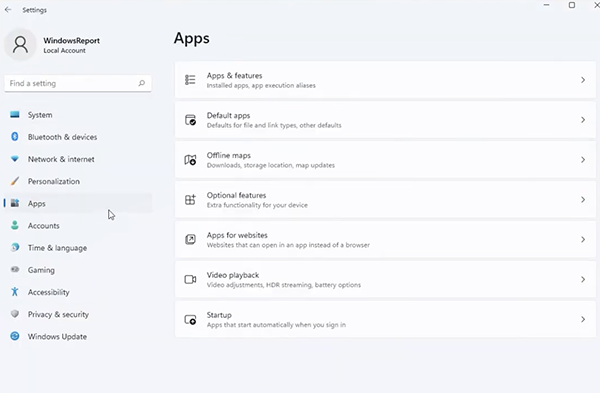
Task: Click the Personalization paintbrush icon
Action: (x=15, y=181)
